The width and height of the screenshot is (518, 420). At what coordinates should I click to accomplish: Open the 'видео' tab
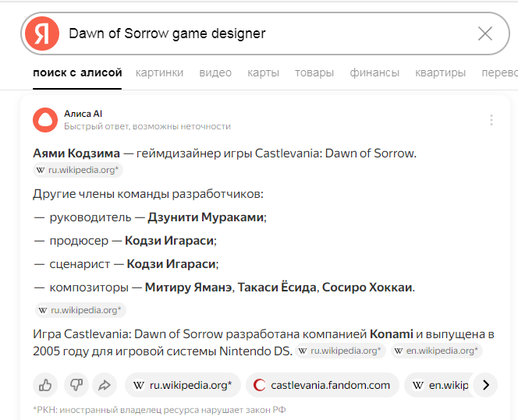[215, 72]
